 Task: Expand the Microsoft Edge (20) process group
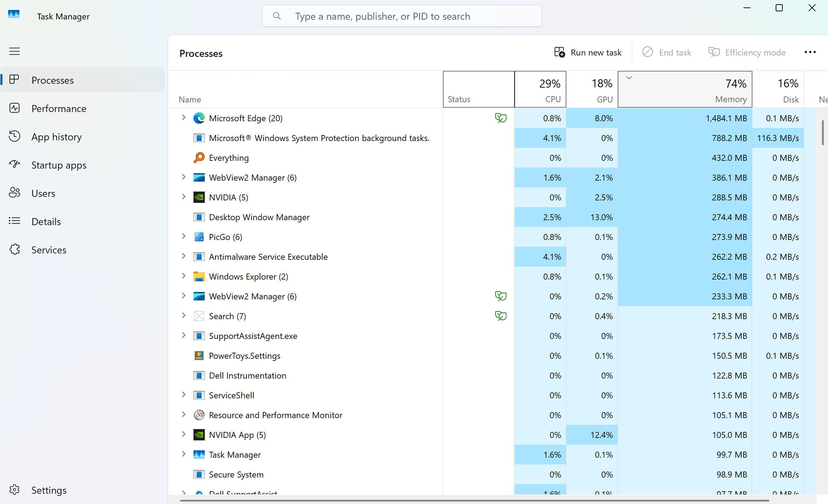pos(184,118)
